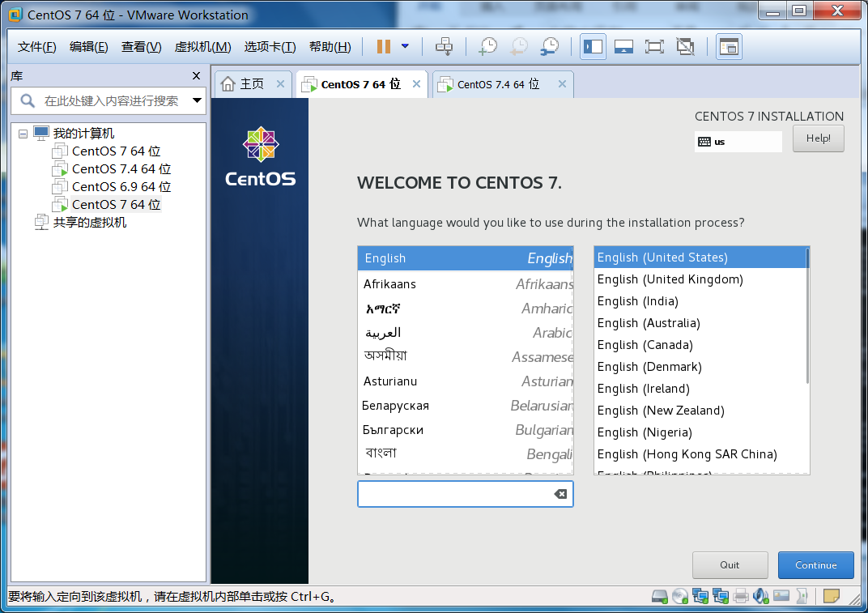The height and width of the screenshot is (613, 868).
Task: Choose English (Ireland) locale
Action: coord(700,389)
